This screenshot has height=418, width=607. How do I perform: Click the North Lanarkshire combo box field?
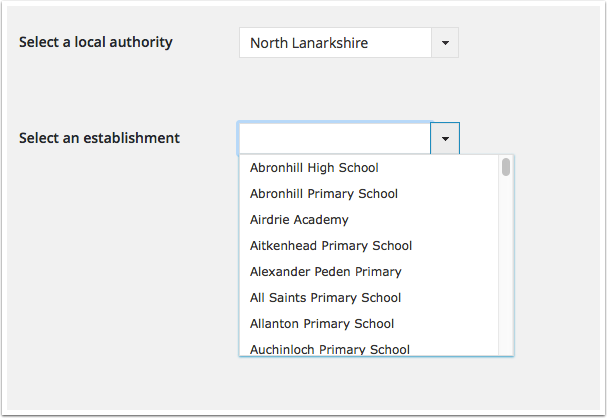pyautogui.click(x=334, y=43)
